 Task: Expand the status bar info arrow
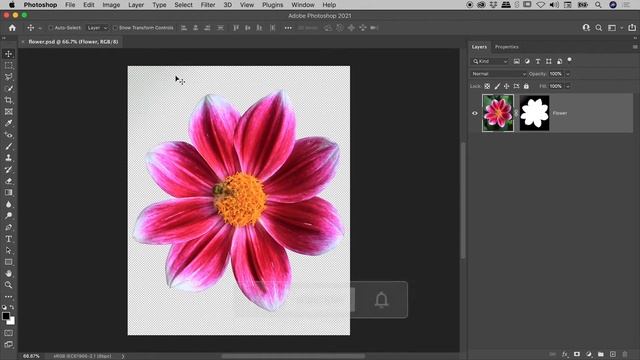(123, 356)
